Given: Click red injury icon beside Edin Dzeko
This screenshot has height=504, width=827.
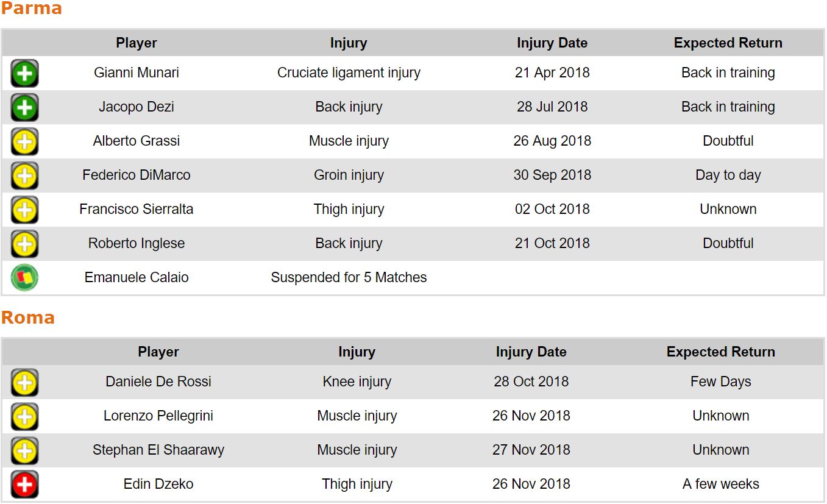Looking at the screenshot, I should click(24, 485).
